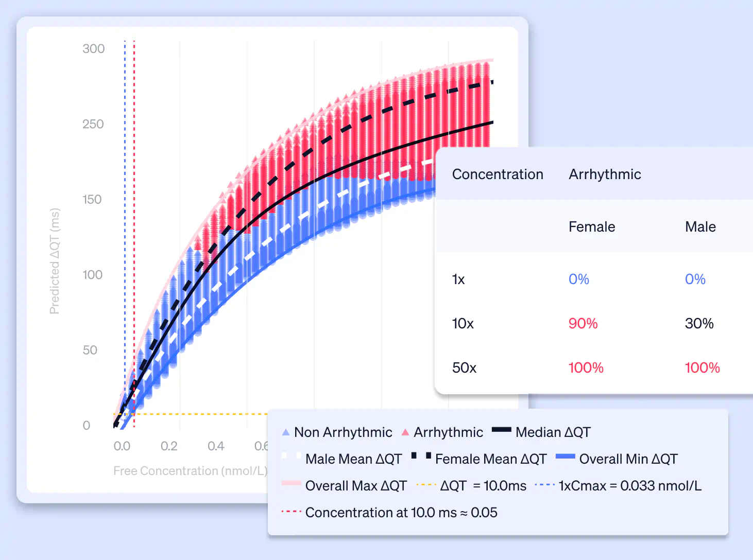
Task: Click the Arrhythmic pink triangle legend icon
Action: [x=405, y=432]
